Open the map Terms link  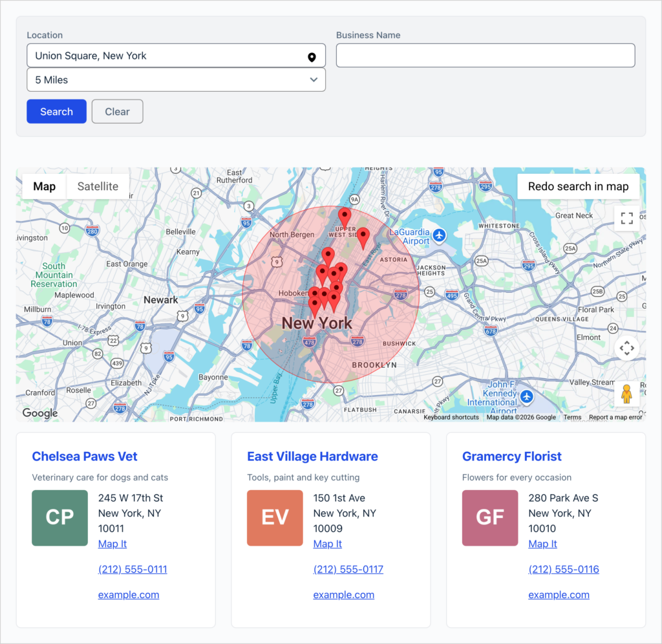click(x=572, y=417)
